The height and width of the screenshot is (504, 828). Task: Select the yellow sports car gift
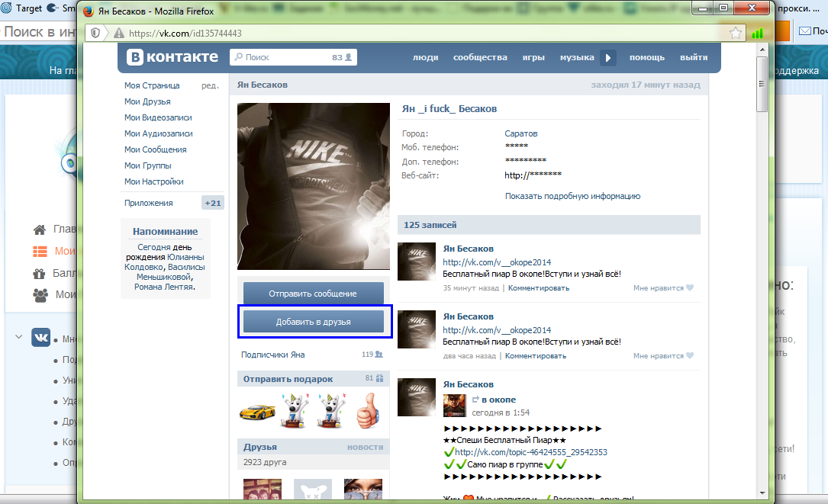[x=258, y=411]
